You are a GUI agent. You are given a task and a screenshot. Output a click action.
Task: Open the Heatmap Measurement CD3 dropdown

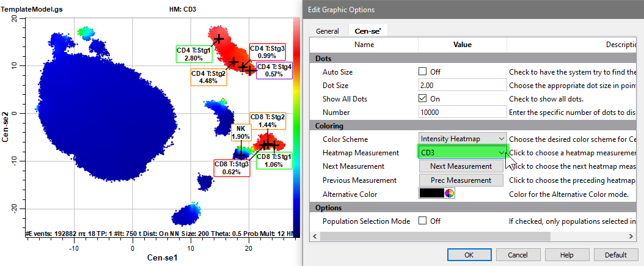(463, 152)
